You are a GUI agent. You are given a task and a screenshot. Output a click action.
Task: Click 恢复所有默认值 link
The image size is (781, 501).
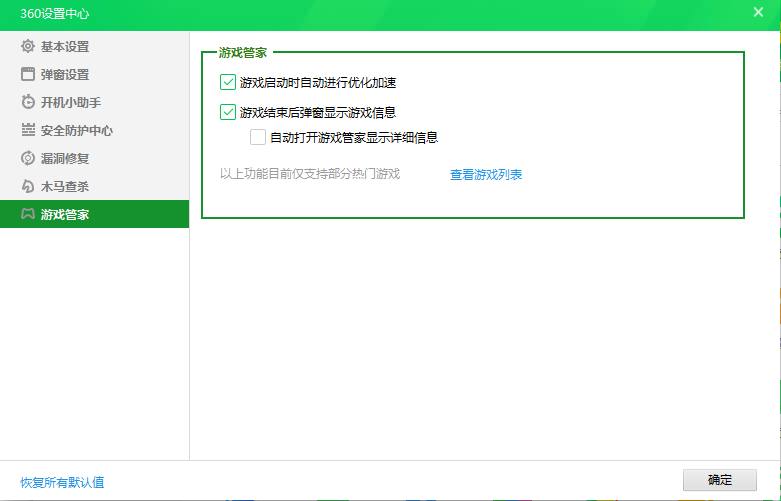[x=62, y=482]
